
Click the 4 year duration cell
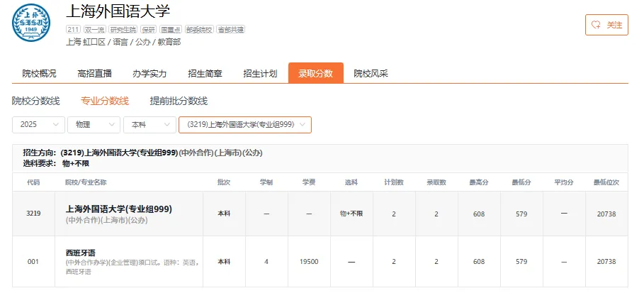(266, 261)
